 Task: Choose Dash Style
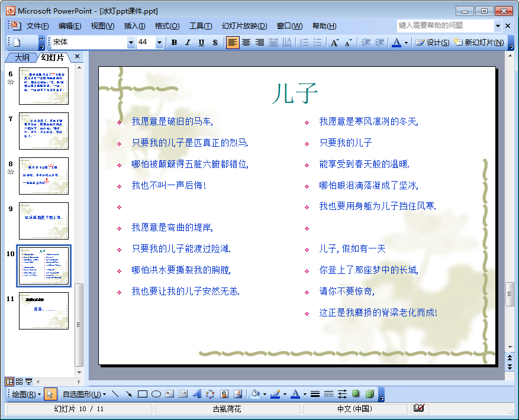coord(328,394)
